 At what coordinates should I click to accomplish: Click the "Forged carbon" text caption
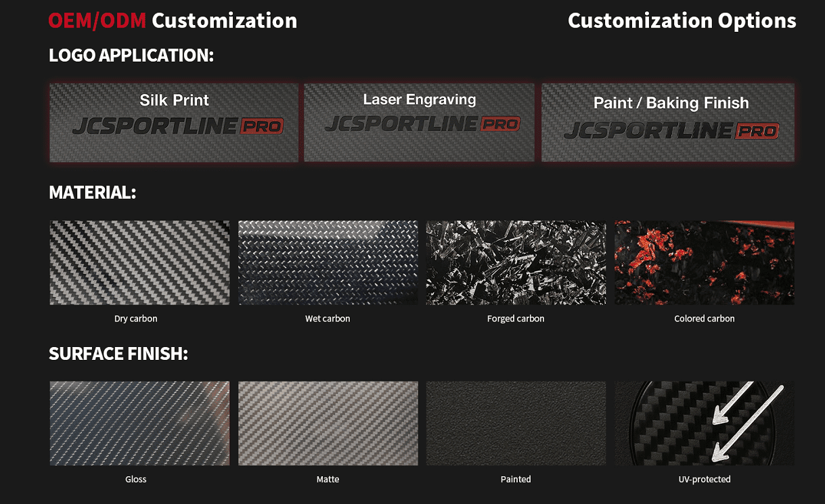[516, 319]
